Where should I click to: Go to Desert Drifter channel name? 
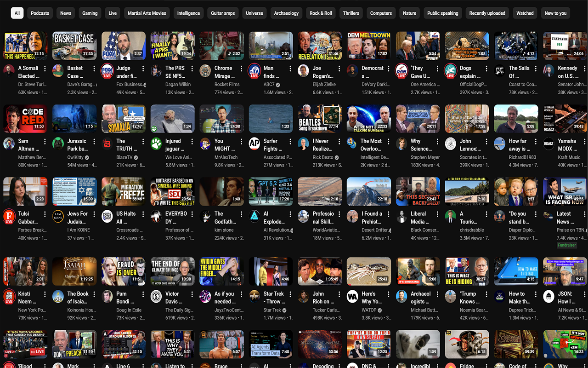(375, 230)
